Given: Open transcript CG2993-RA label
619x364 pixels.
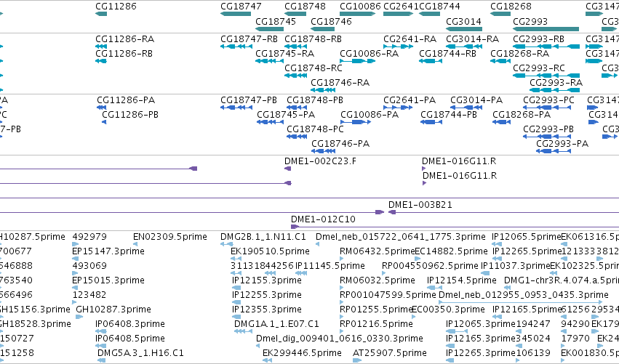Looking at the screenshot, I should pyautogui.click(x=556, y=82).
